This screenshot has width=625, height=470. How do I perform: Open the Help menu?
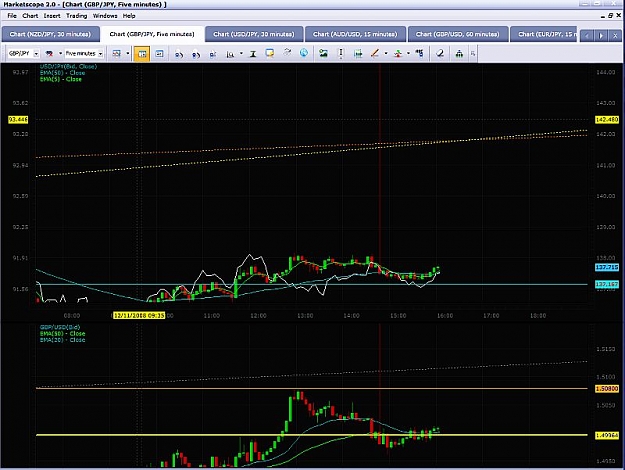[x=129, y=16]
